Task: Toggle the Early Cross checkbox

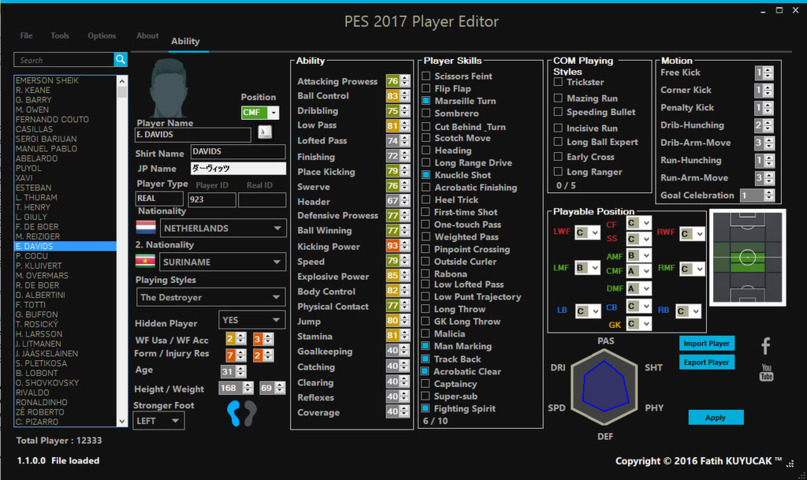Action: (x=558, y=157)
